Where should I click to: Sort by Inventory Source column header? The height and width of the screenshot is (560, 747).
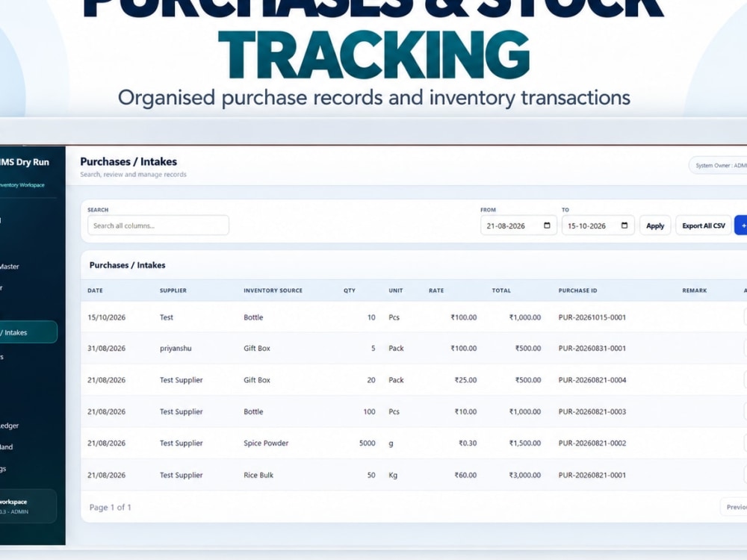273,290
